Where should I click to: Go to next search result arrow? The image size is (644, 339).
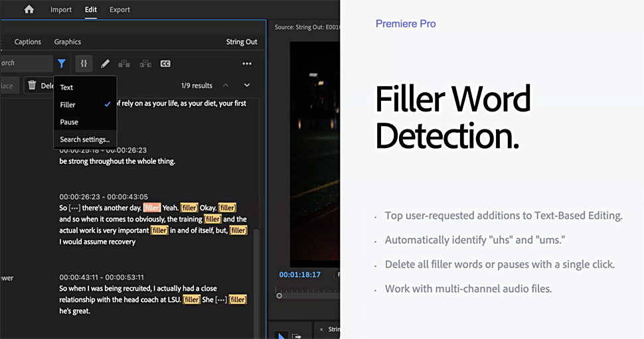point(247,86)
